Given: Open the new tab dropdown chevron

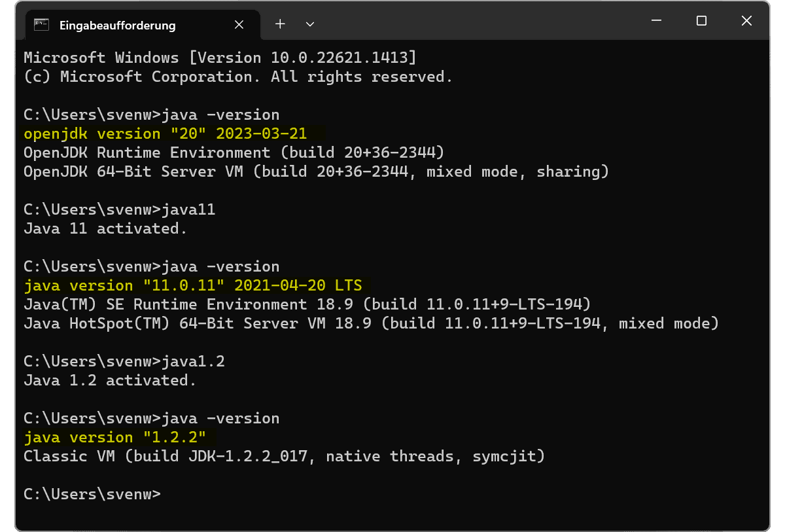Looking at the screenshot, I should [309, 24].
